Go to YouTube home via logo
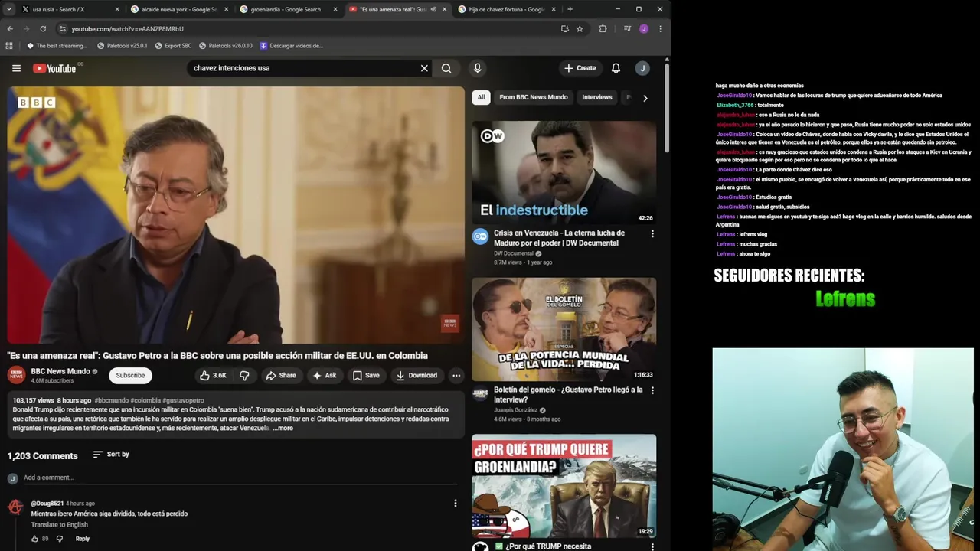This screenshot has width=980, height=551. [54, 68]
